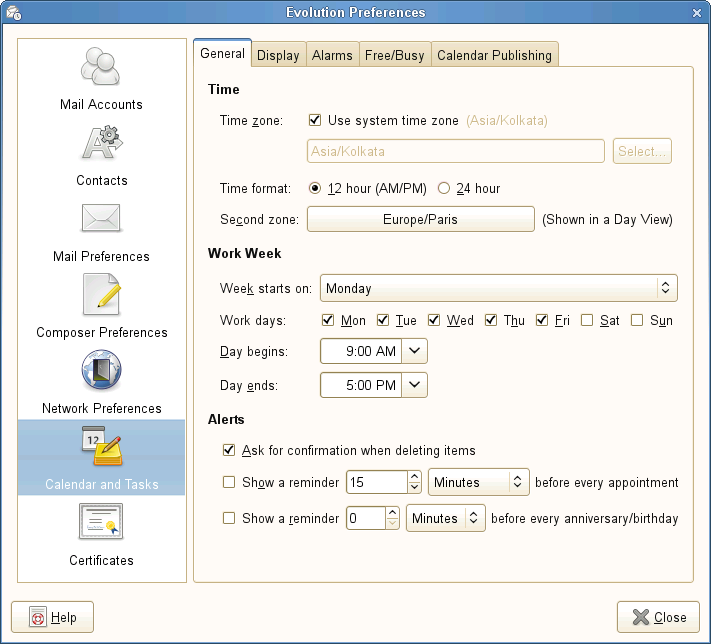The image size is (711, 644).
Task: Click the disabled Select... time zone button
Action: [x=642, y=151]
